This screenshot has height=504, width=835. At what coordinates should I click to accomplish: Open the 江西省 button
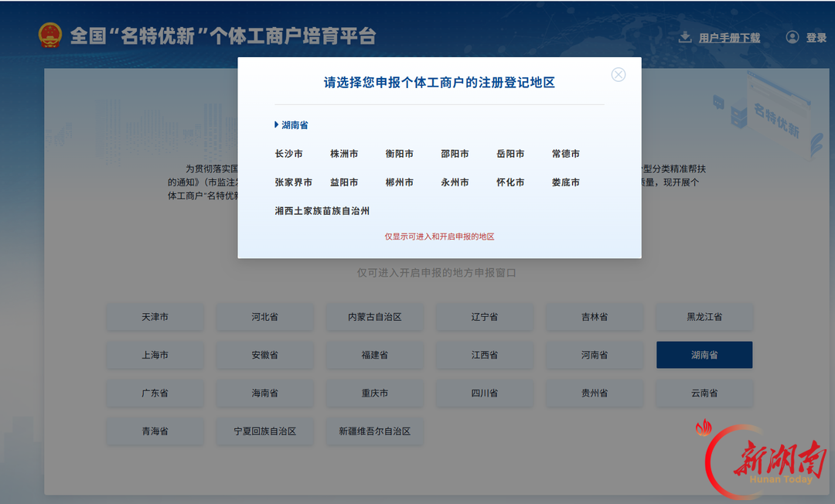pos(485,355)
